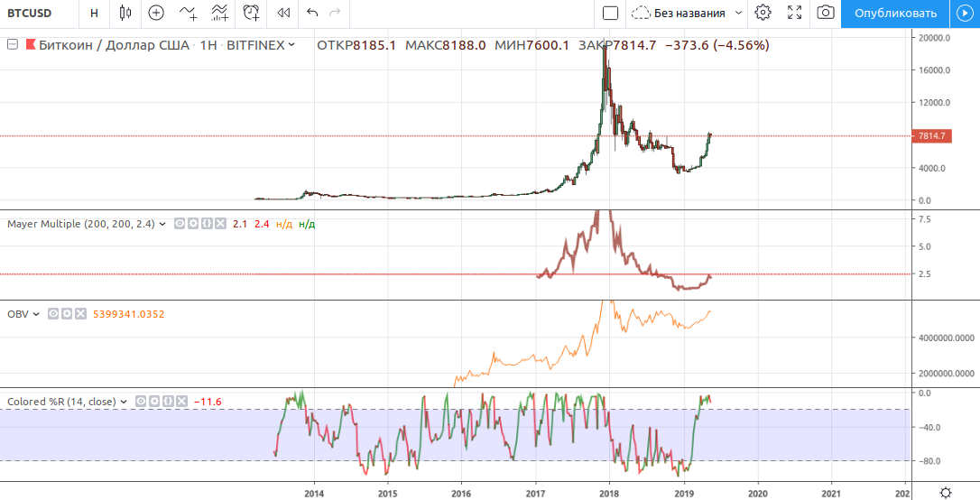Click the 'Опубликовать' publish button
The width and height of the screenshot is (980, 500).
pyautogui.click(x=894, y=13)
